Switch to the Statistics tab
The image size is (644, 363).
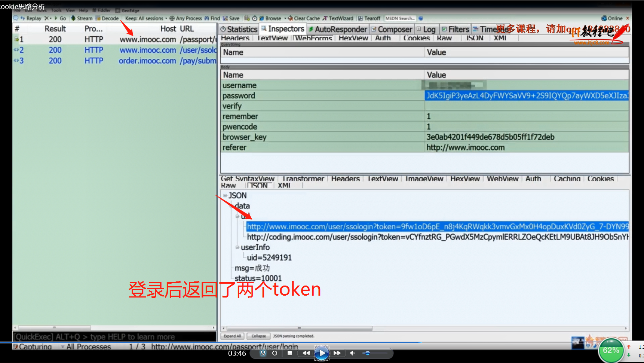click(239, 29)
